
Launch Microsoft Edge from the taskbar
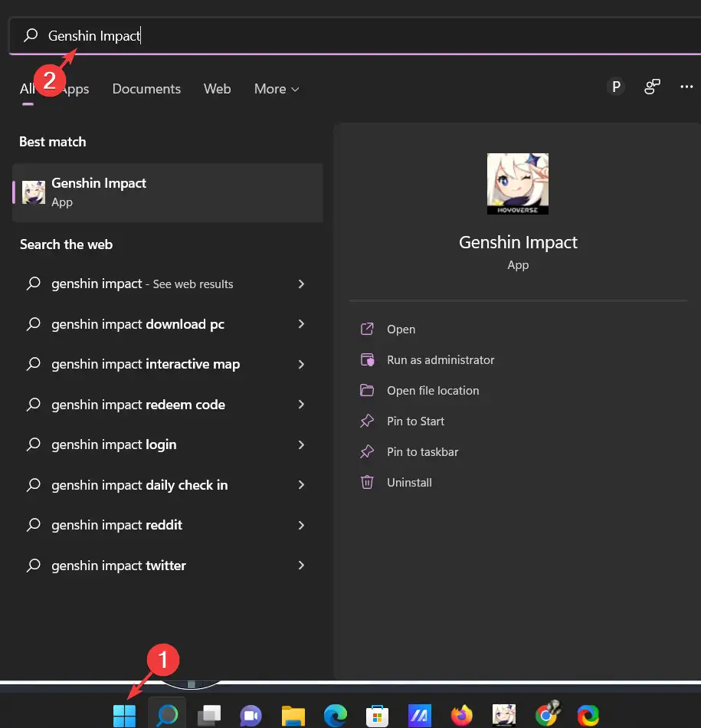pos(335,716)
